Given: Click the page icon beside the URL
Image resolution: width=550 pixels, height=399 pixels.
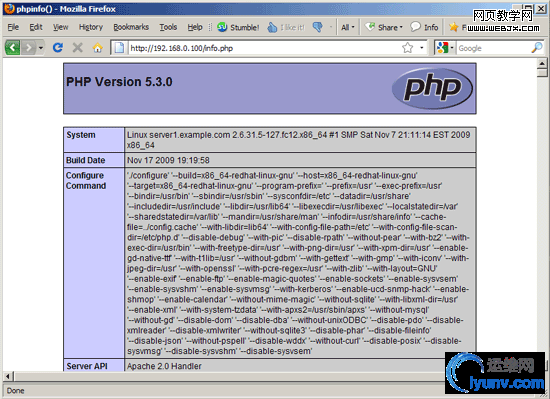Looking at the screenshot, I should point(119,48).
